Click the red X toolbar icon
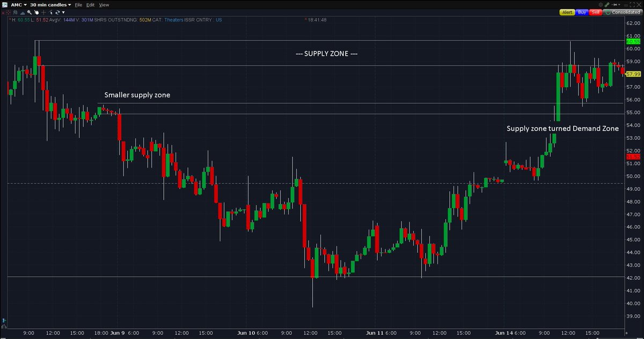 (x=3, y=13)
